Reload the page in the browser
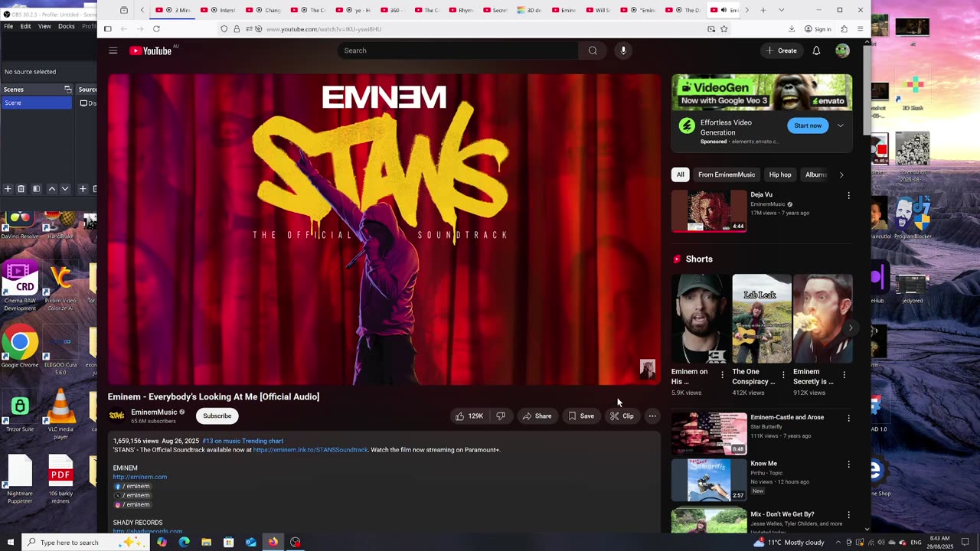The width and height of the screenshot is (980, 551). tap(156, 29)
